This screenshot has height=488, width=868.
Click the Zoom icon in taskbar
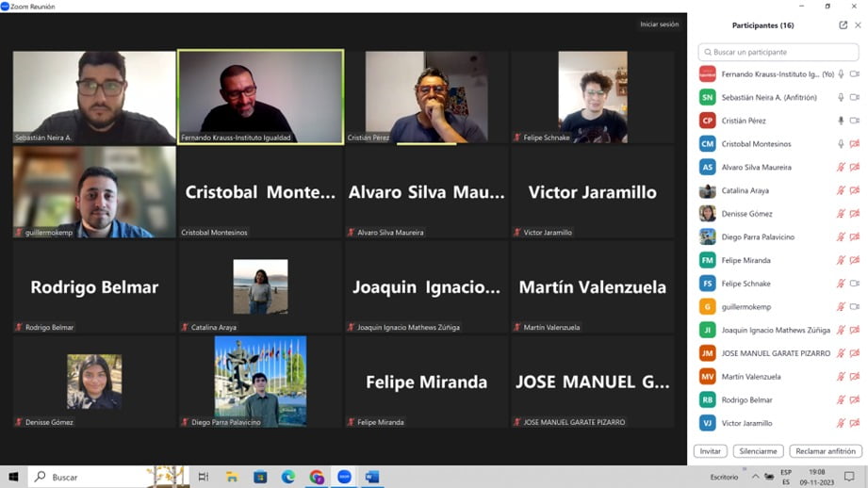(x=344, y=477)
